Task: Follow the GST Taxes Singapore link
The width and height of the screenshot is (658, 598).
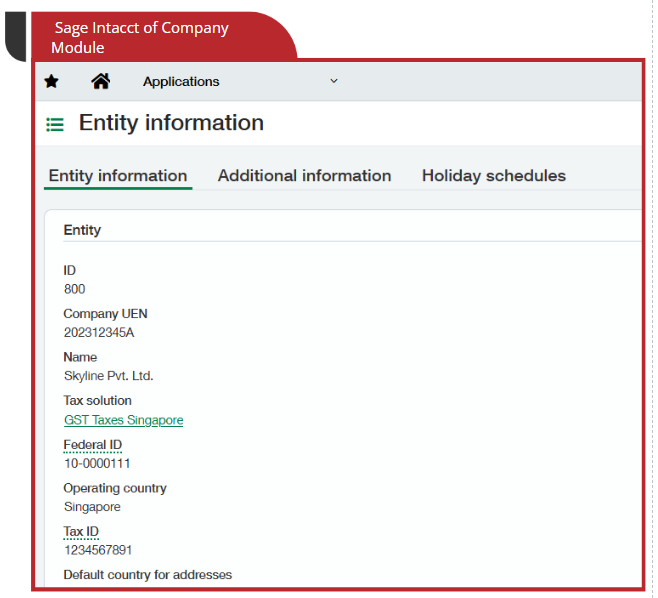Action: pyautogui.click(x=123, y=420)
